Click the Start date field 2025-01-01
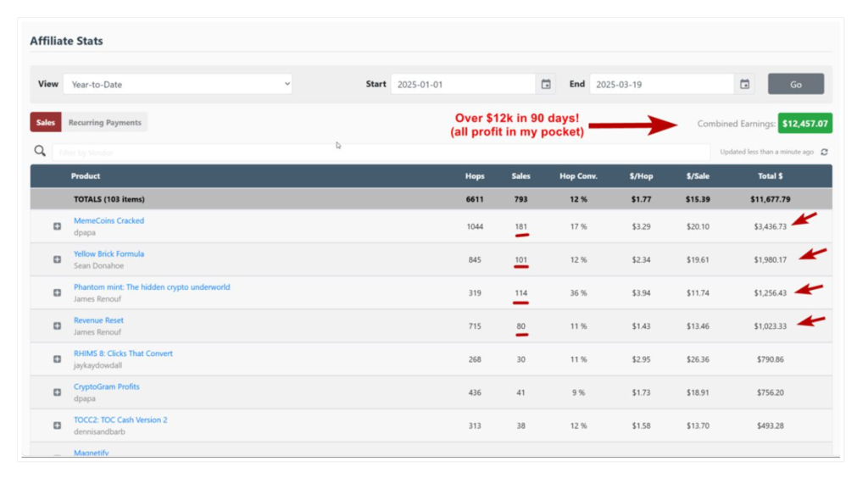The height and width of the screenshot is (478, 868). [463, 84]
